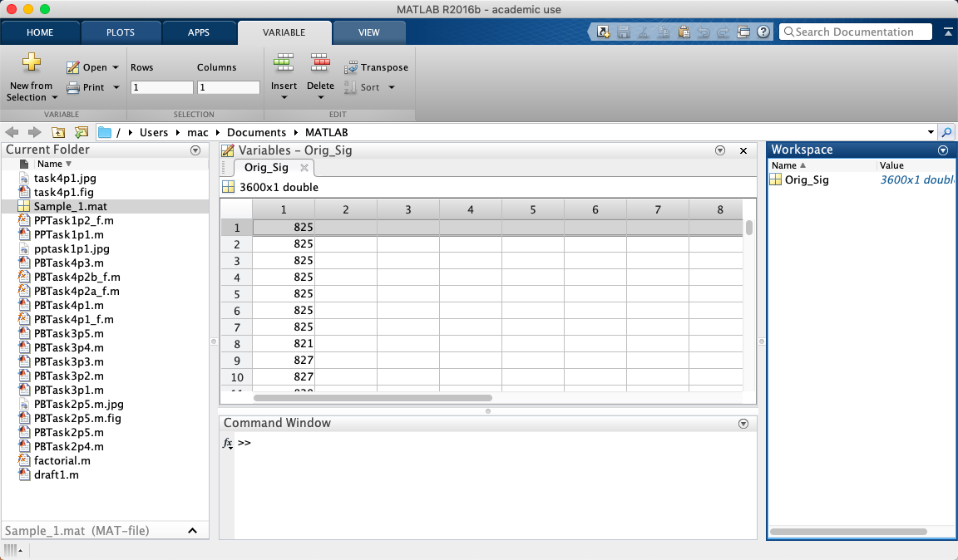Click the Help question mark icon

(763, 31)
